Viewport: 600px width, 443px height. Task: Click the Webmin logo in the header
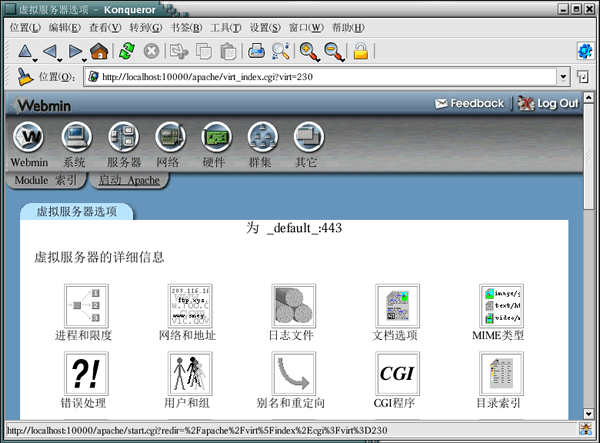(41, 105)
